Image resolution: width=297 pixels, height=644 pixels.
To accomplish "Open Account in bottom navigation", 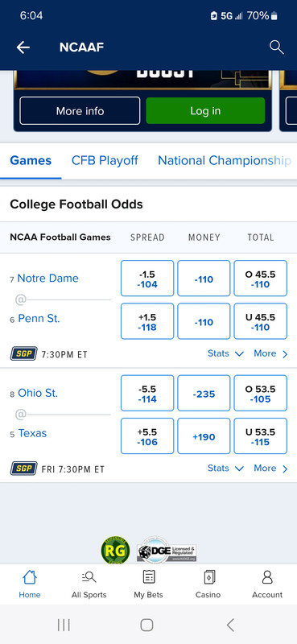I will [267, 584].
